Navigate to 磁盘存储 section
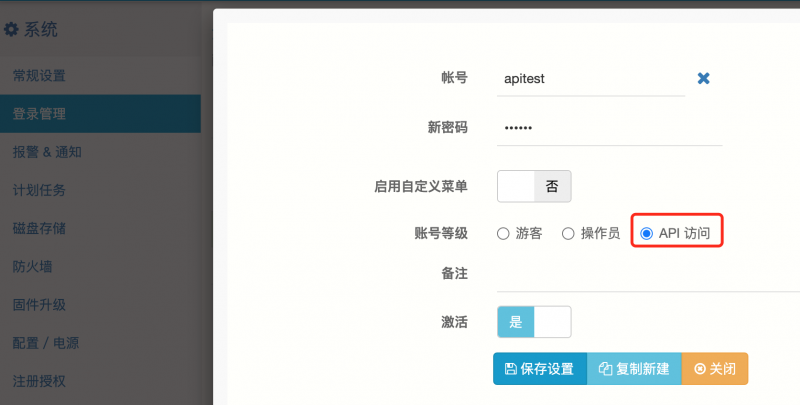The image size is (800, 405). 40,228
